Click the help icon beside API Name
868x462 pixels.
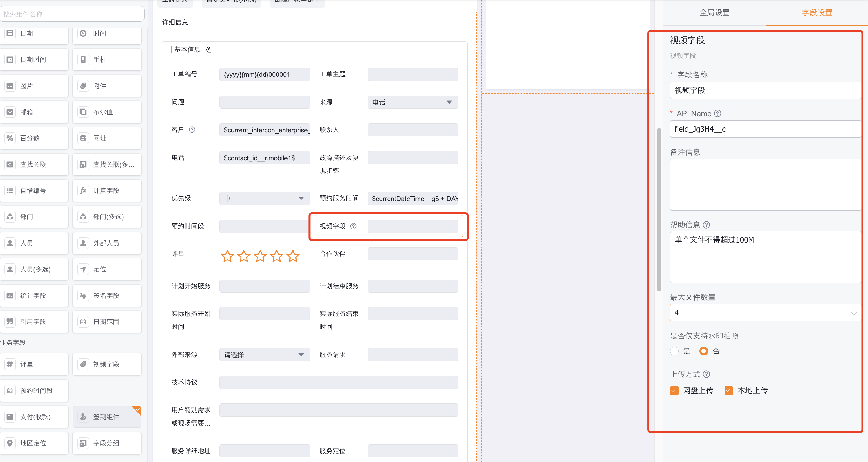point(717,114)
